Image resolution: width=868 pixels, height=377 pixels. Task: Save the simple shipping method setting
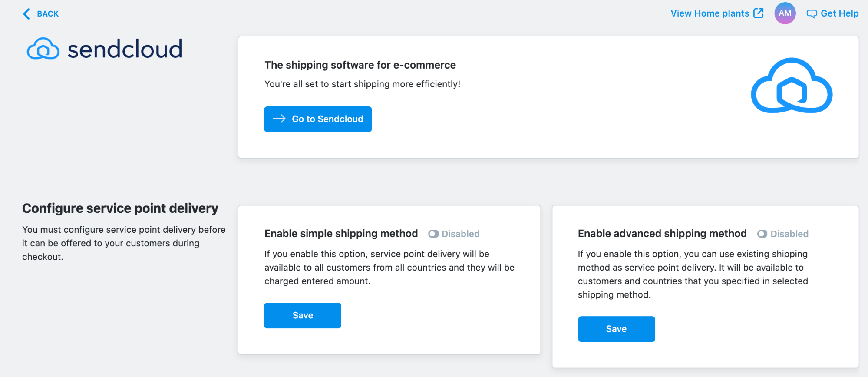(303, 315)
